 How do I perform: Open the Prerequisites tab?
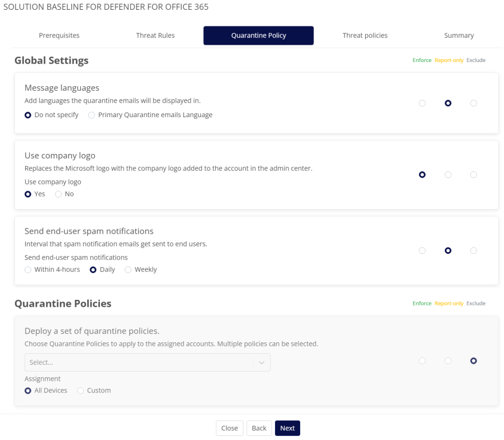point(59,36)
